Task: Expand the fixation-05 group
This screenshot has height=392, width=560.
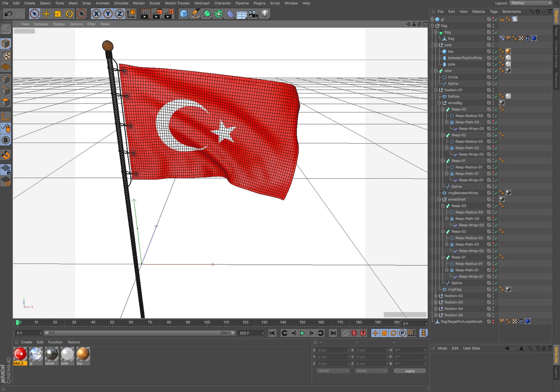Action: 436,315
